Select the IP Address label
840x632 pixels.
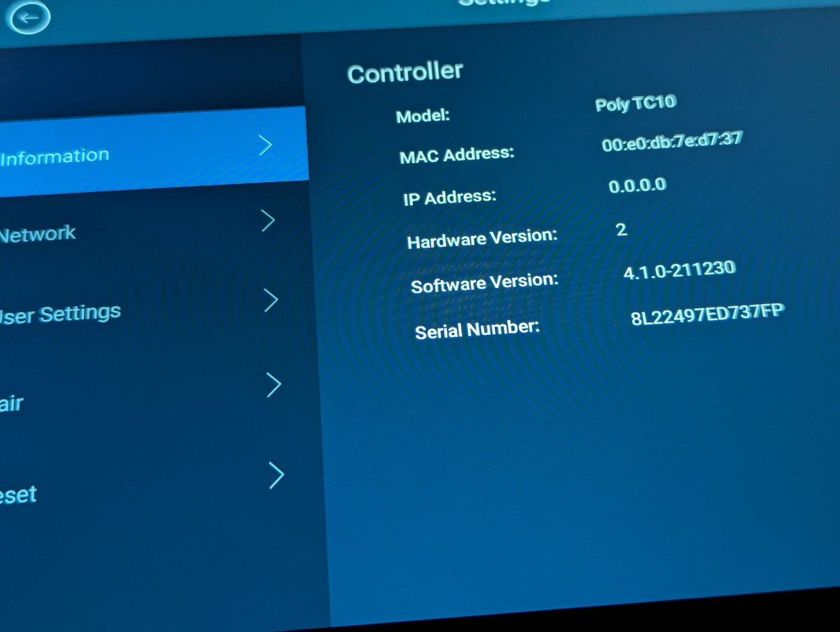pos(449,198)
